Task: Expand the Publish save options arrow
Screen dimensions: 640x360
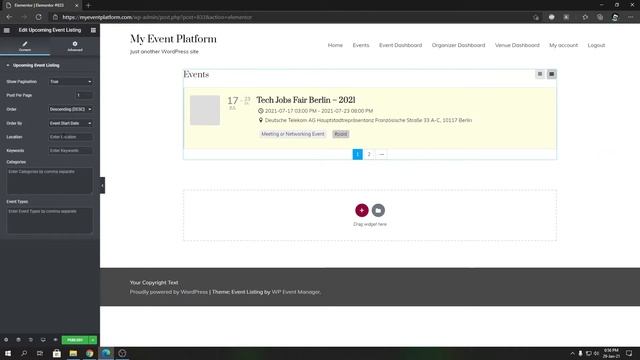Action: click(93, 340)
